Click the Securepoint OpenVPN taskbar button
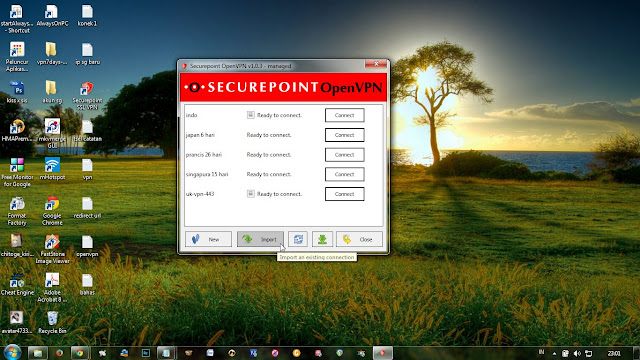 [382, 353]
